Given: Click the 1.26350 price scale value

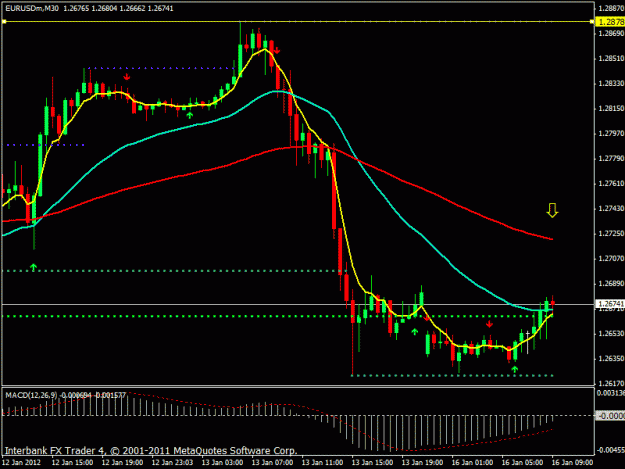Looking at the screenshot, I should [x=611, y=359].
